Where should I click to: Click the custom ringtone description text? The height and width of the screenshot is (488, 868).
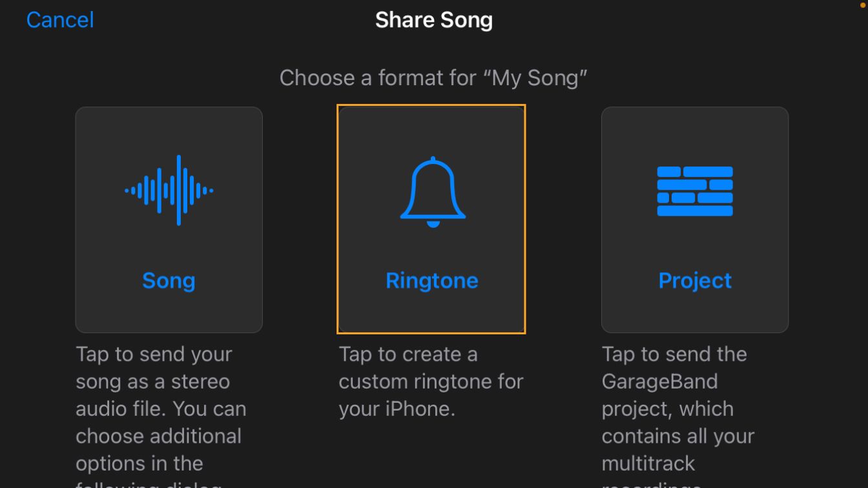(x=431, y=381)
